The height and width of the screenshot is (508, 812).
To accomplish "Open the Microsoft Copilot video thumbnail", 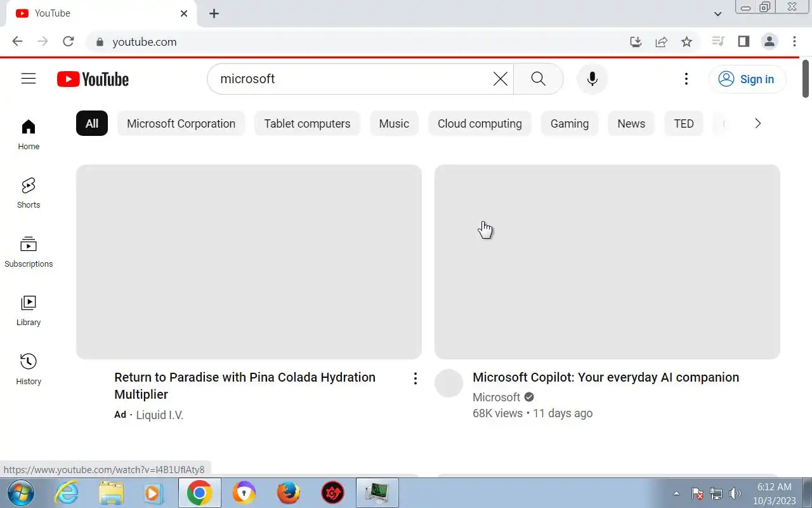I will pyautogui.click(x=607, y=262).
